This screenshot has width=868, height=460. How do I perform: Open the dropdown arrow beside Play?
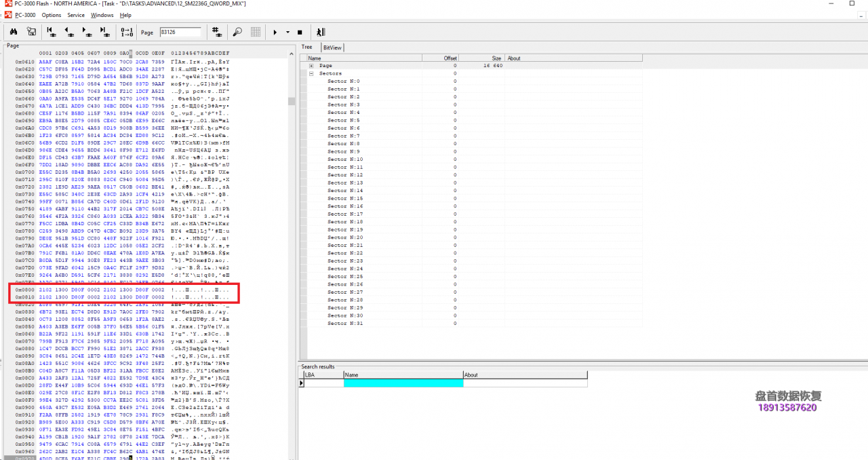(288, 33)
